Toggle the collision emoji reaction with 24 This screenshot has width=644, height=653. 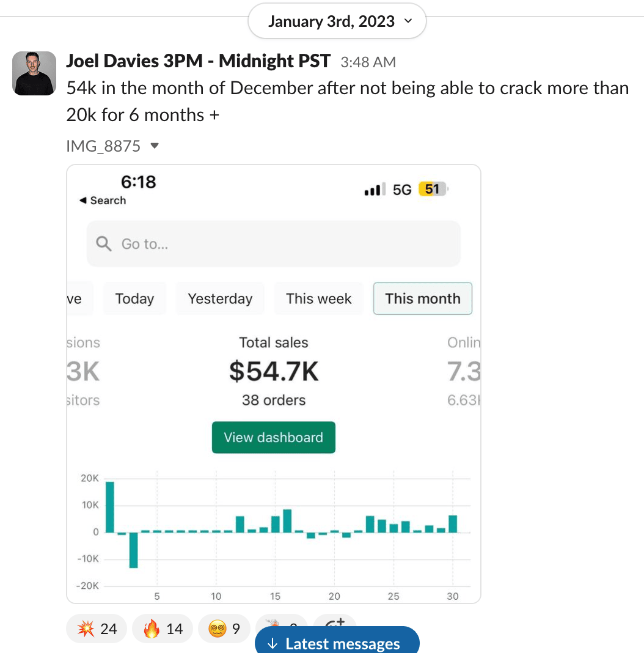[x=97, y=629]
